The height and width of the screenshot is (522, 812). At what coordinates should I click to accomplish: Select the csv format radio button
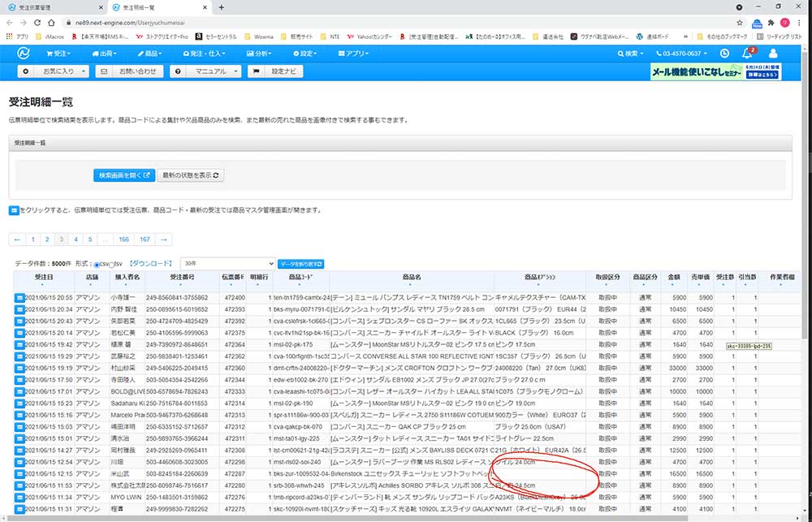tap(97, 265)
